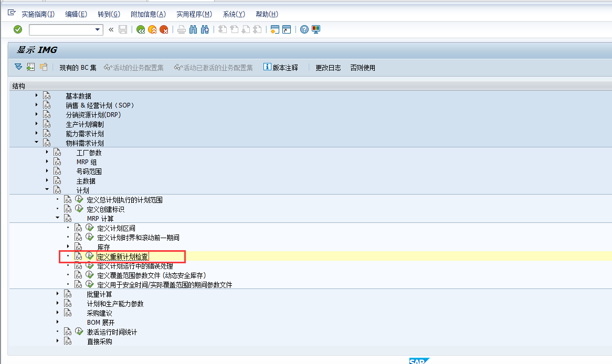The image size is (612, 364).
Task: Click the red Cancel icon
Action: (x=164, y=29)
